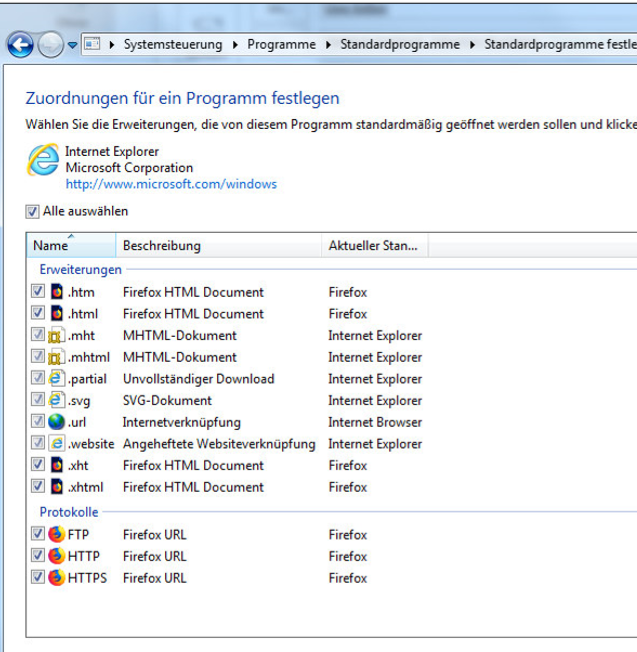
Task: Click 'Internet Explorer' default in .svg row
Action: [x=375, y=400]
